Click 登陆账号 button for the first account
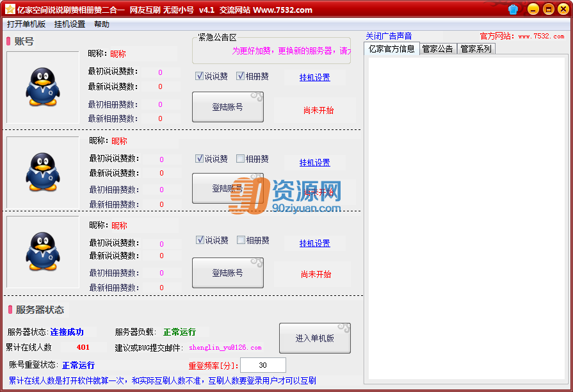 228,107
